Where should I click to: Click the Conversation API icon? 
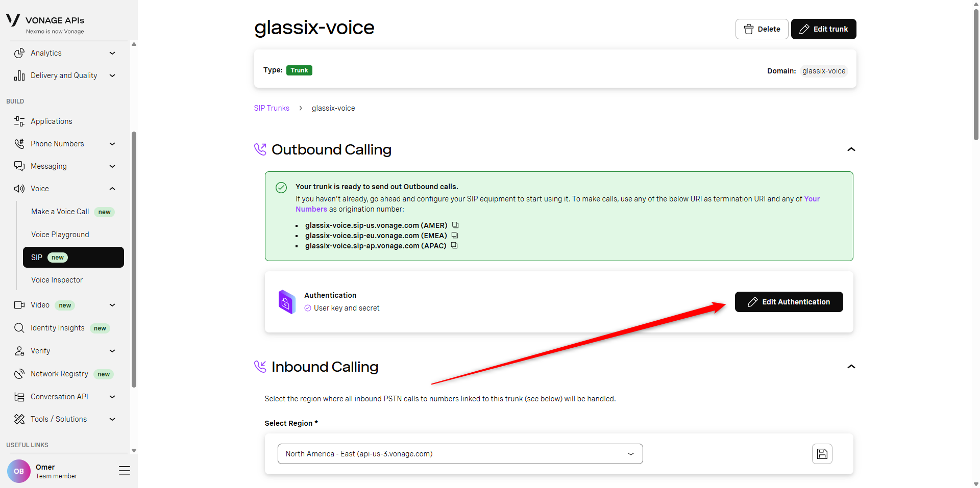pos(19,397)
